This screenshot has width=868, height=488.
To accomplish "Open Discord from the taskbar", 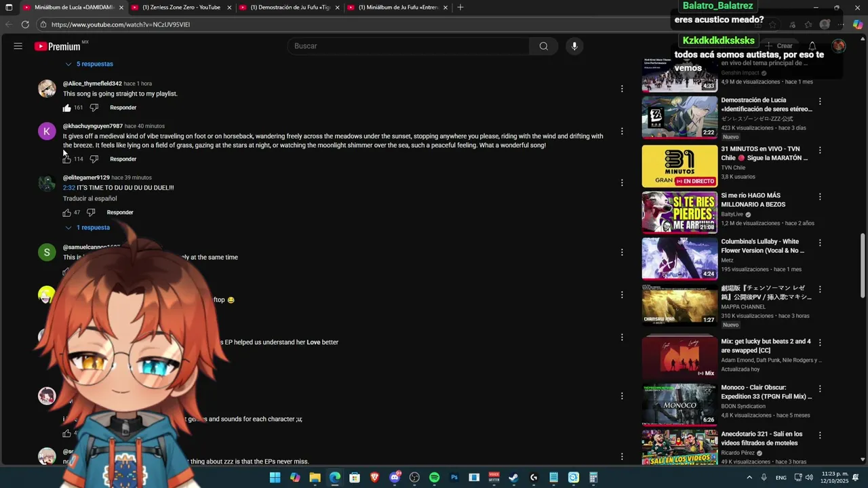I will click(395, 478).
